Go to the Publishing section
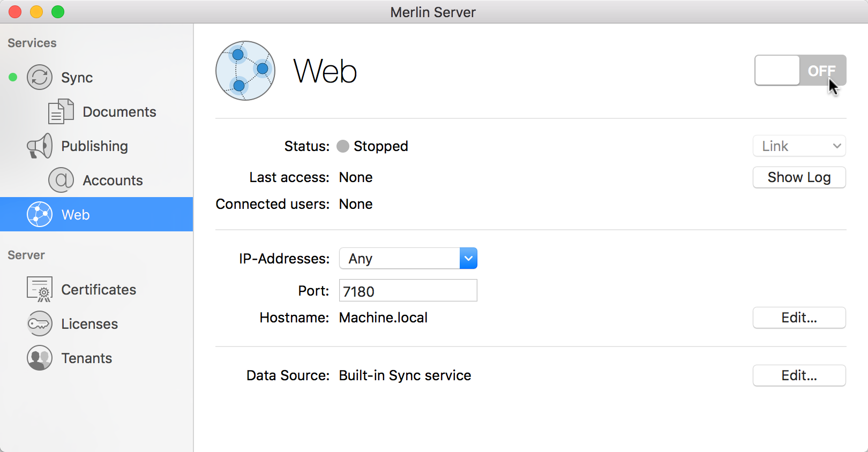Viewport: 868px width, 452px height. [x=96, y=146]
